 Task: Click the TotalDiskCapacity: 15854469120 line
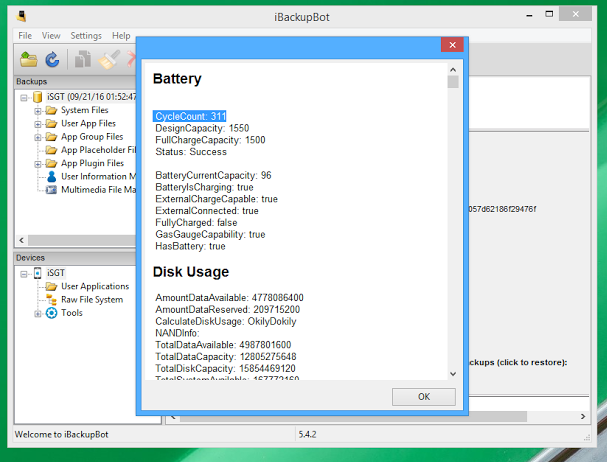[225, 369]
